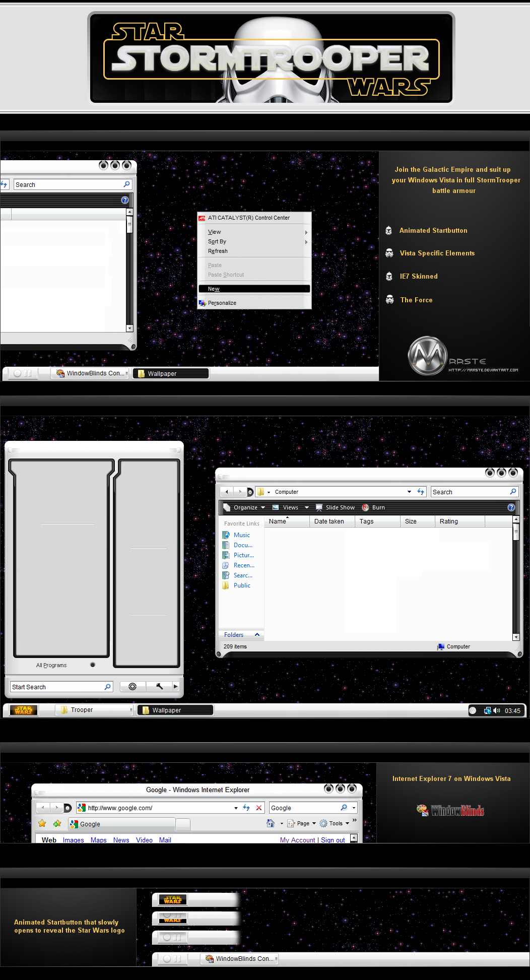Click the blue Help icon in top-left window
This screenshot has width=530, height=980.
click(125, 200)
